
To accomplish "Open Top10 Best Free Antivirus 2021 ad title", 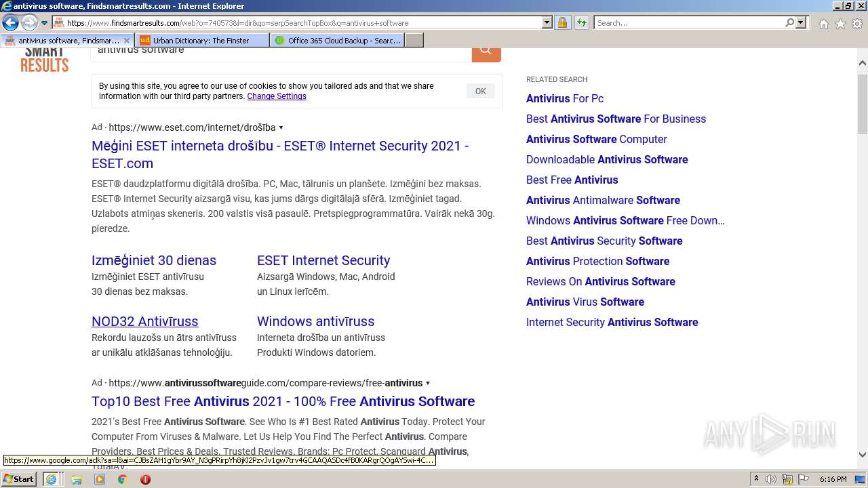I will pos(283,401).
